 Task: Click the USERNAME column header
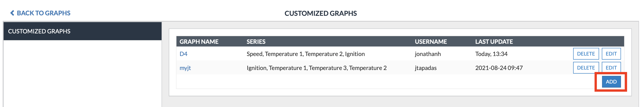pos(431,42)
